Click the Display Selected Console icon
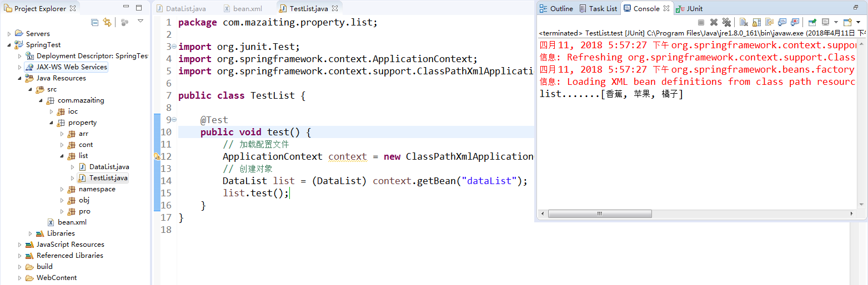 (826, 22)
